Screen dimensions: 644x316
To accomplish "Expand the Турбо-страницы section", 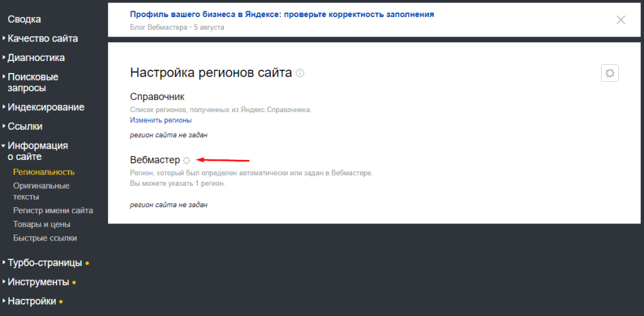I will pyautogui.click(x=45, y=262).
